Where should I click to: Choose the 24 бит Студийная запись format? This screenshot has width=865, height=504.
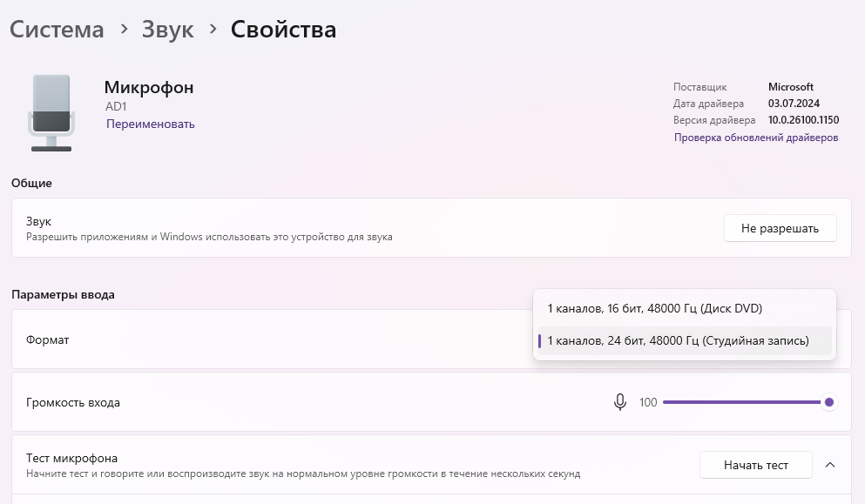(678, 340)
